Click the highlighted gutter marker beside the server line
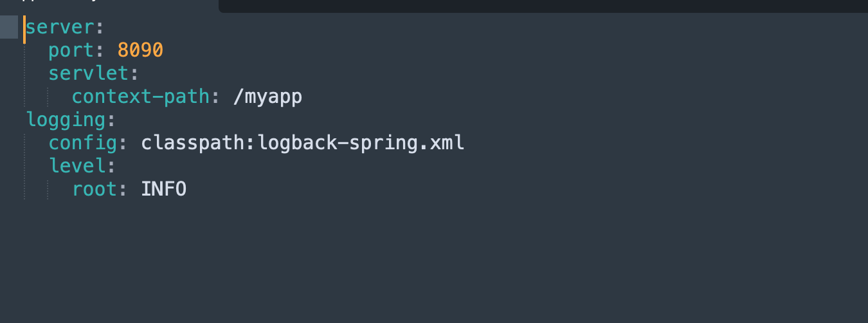Viewport: 868px width, 323px height. (9, 28)
